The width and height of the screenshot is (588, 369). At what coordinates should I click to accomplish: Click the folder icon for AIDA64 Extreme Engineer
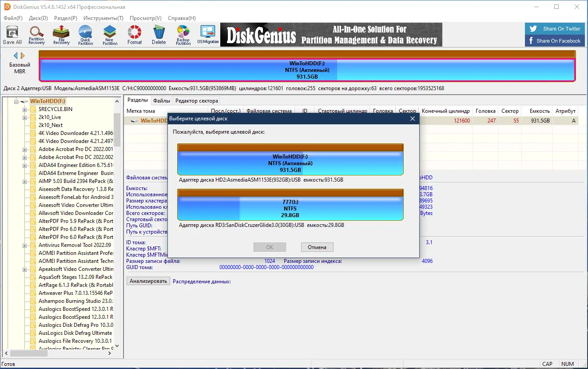point(32,173)
